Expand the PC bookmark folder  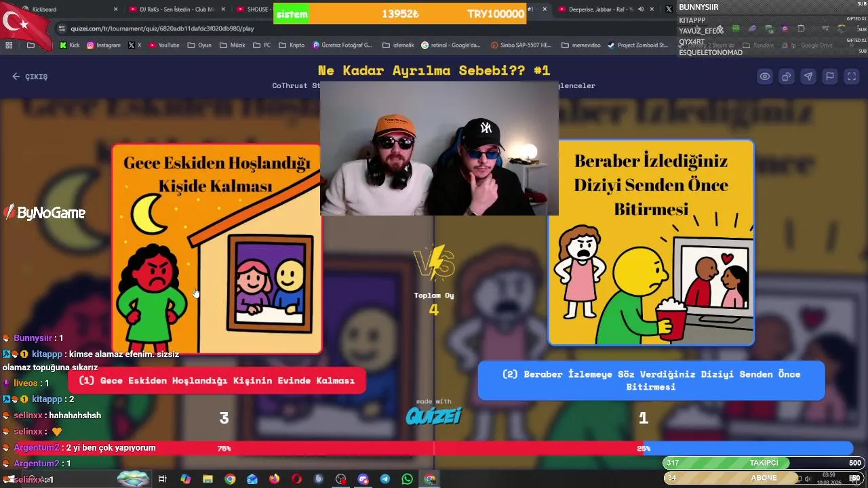[x=262, y=45]
